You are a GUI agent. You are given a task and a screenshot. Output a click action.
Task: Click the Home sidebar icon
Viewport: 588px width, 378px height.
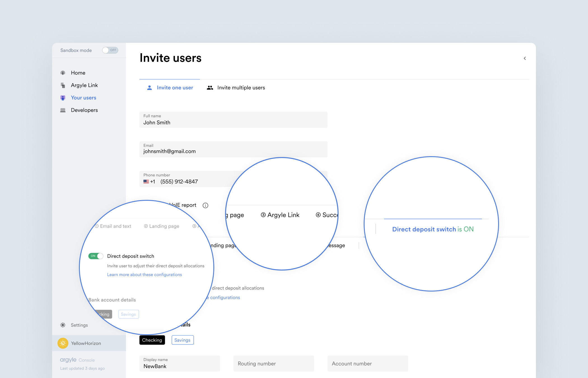pyautogui.click(x=63, y=73)
